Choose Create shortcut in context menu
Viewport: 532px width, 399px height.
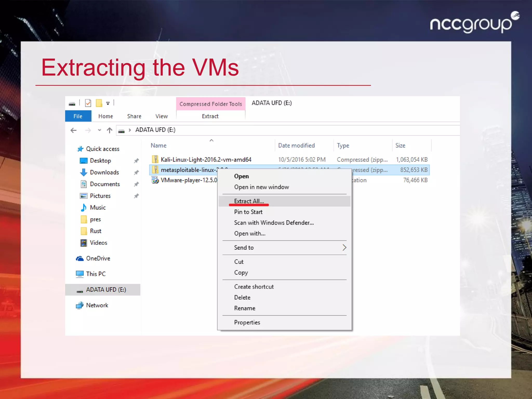pos(254,287)
